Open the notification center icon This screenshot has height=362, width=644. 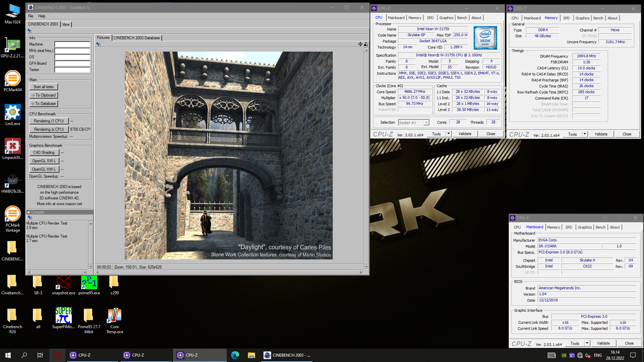coord(633,355)
